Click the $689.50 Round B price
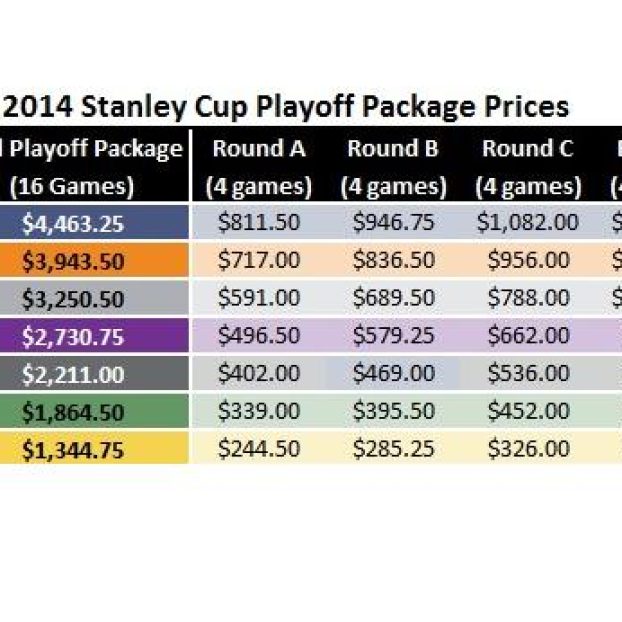 coord(393,298)
